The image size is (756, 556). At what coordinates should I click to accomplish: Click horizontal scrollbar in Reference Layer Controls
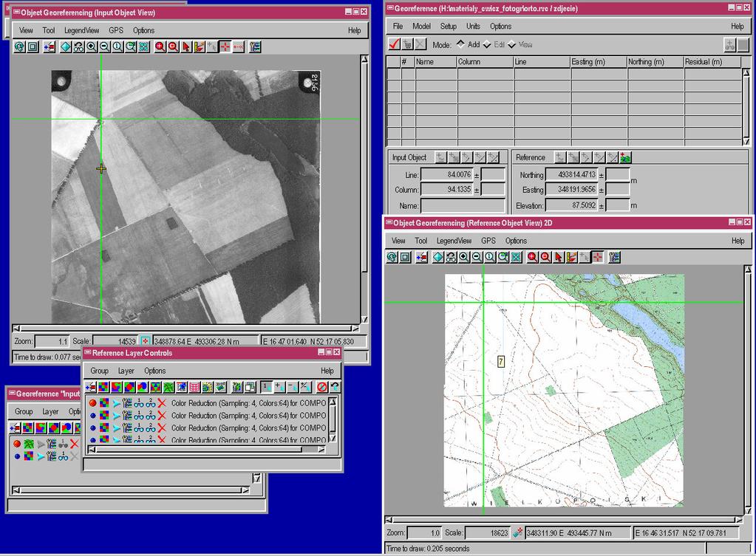(206, 450)
